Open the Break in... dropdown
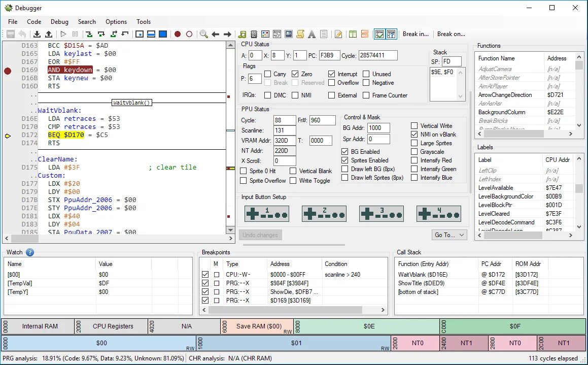 (x=416, y=34)
